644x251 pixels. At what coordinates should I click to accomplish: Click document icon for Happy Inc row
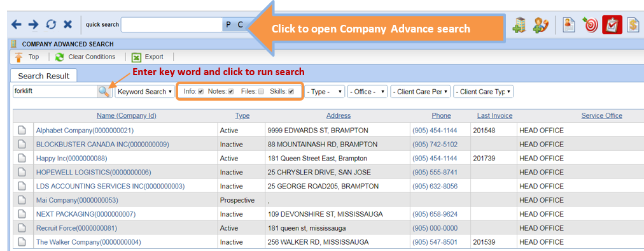point(22,159)
